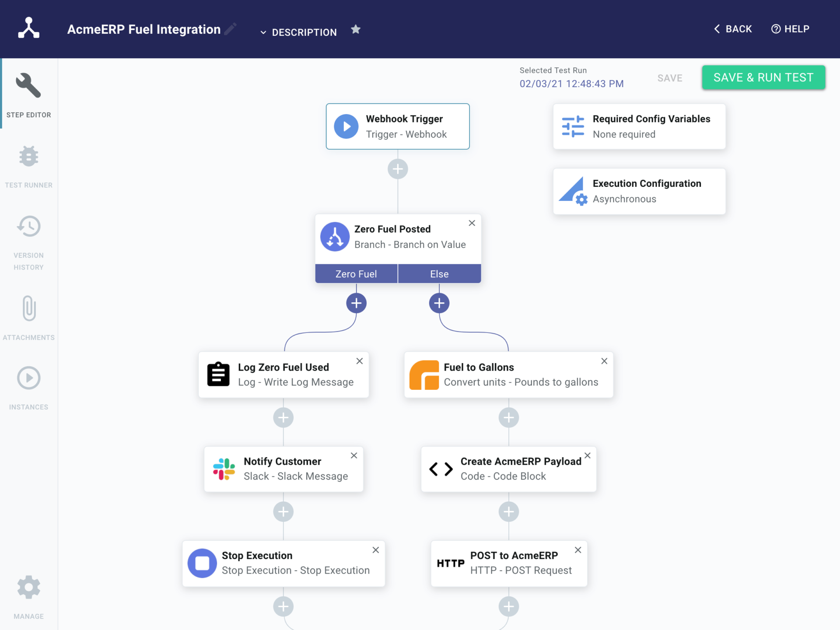Click the Slack icon on Notify Customer
The height and width of the screenshot is (630, 840).
[224, 469]
